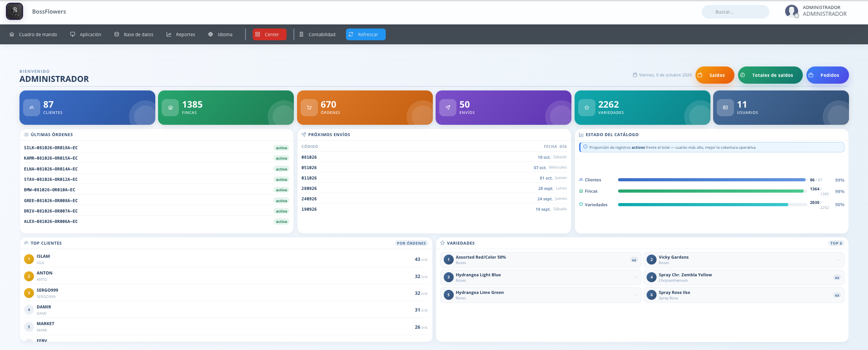868x350 pixels.
Task: Open order SILK-081026-OR018A-EC
Action: tap(51, 148)
